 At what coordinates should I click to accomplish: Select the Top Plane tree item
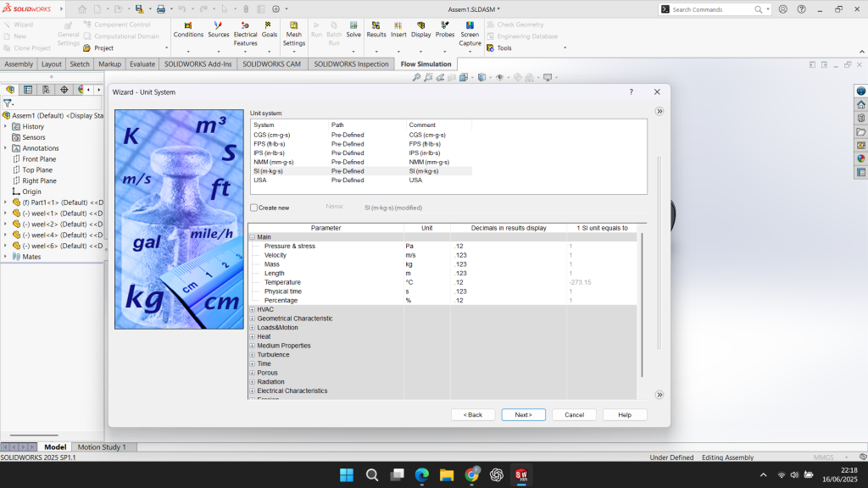pyautogui.click(x=37, y=169)
